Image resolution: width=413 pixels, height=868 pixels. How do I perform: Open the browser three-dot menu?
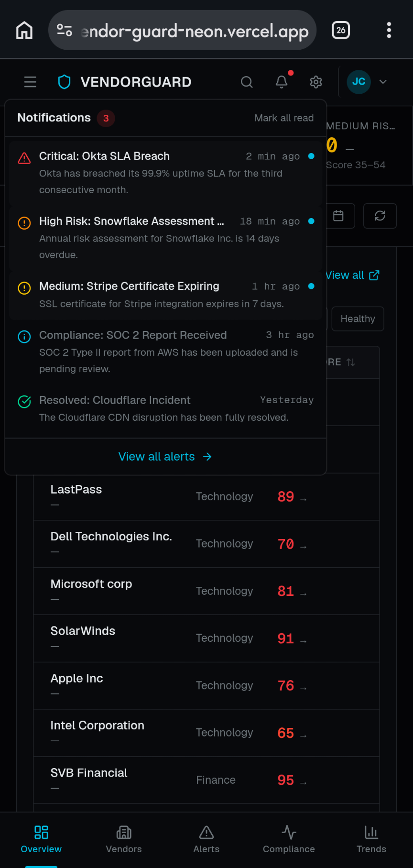tap(389, 30)
